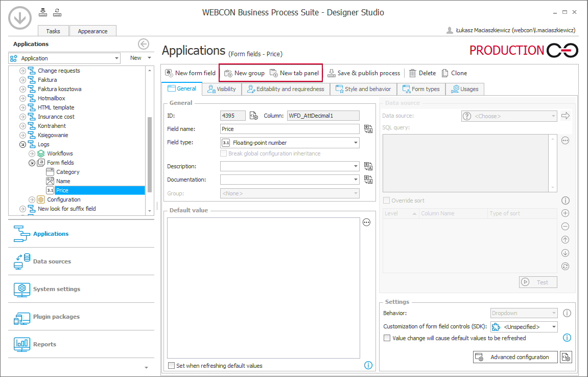Enable Value change refresh default values checkbox
Screen dimensions: 588x377
pyautogui.click(x=387, y=338)
